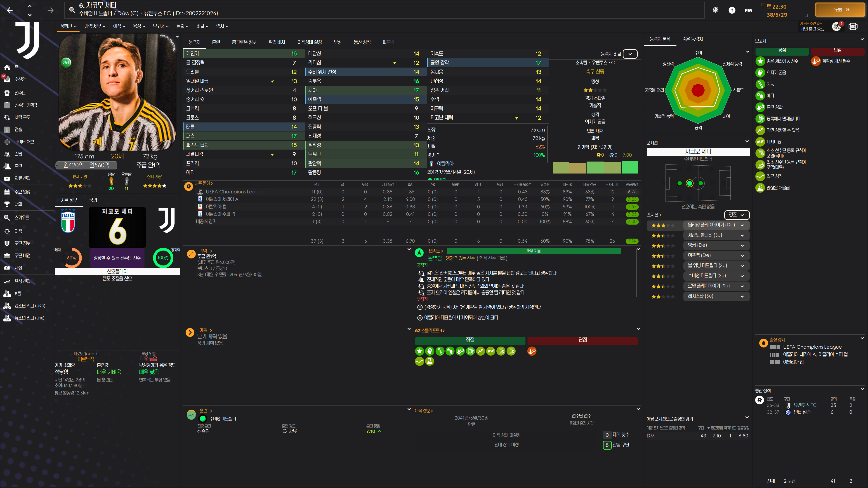
Task: Select the green DM position dot on pitch
Action: [x=689, y=183]
